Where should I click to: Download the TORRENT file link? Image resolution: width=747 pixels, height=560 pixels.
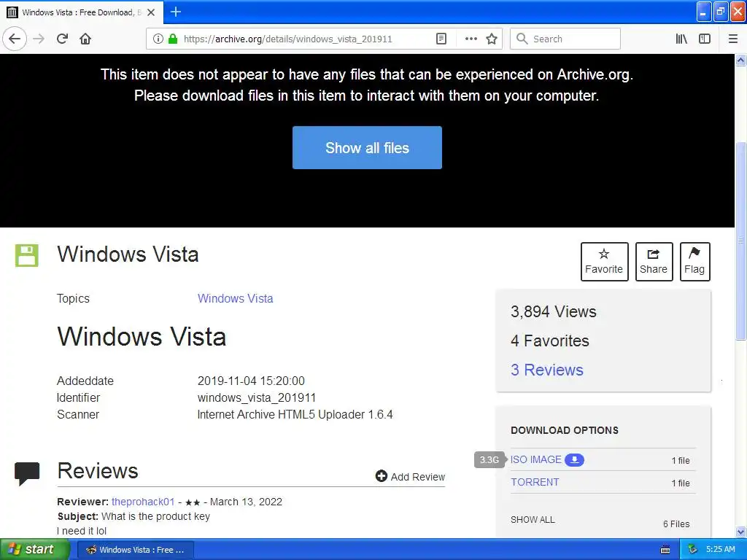click(x=535, y=483)
